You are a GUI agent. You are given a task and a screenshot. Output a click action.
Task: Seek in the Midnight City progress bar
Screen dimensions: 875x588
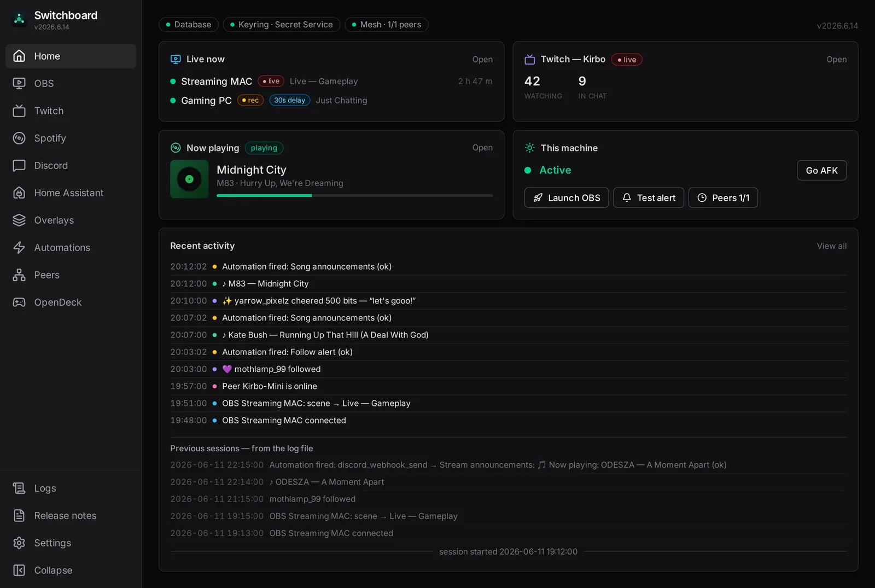(x=354, y=195)
